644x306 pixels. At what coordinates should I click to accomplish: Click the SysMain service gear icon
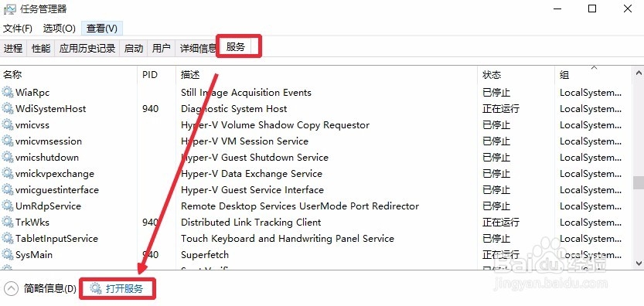coord(8,255)
